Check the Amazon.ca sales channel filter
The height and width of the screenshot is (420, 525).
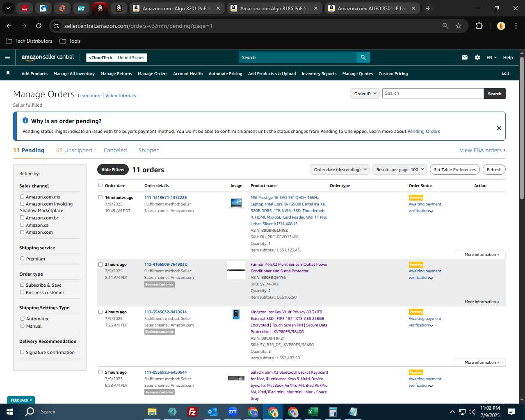(22, 225)
